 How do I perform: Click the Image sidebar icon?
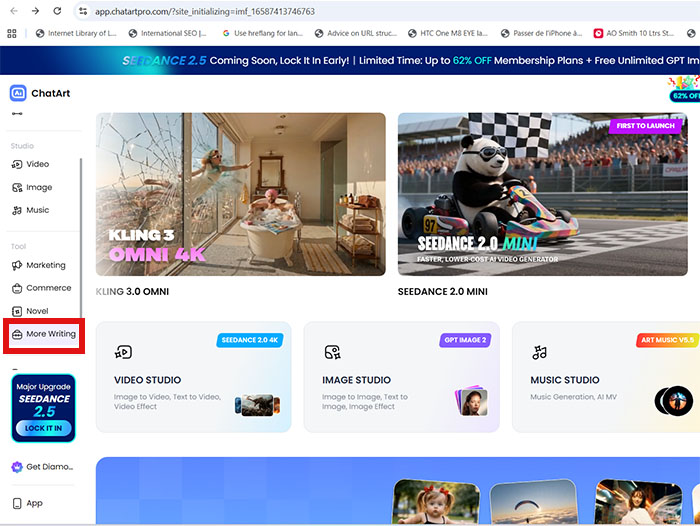(x=17, y=188)
